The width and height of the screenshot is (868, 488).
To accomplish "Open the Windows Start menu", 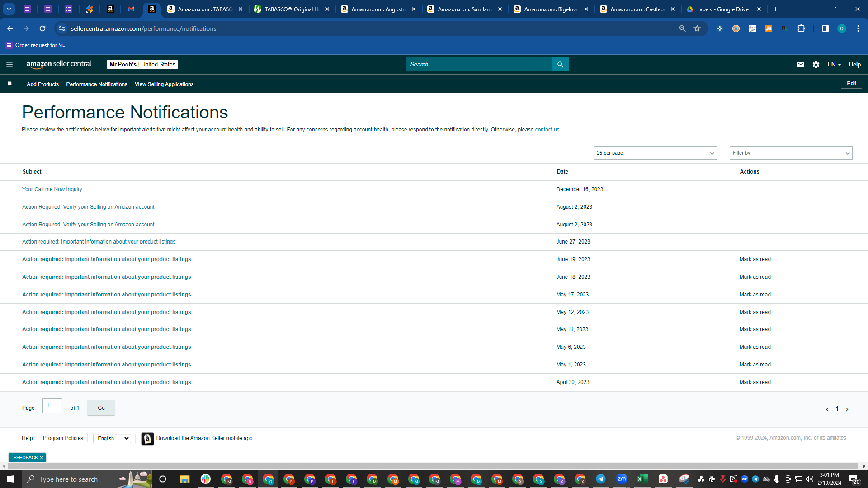I will pos(11,479).
